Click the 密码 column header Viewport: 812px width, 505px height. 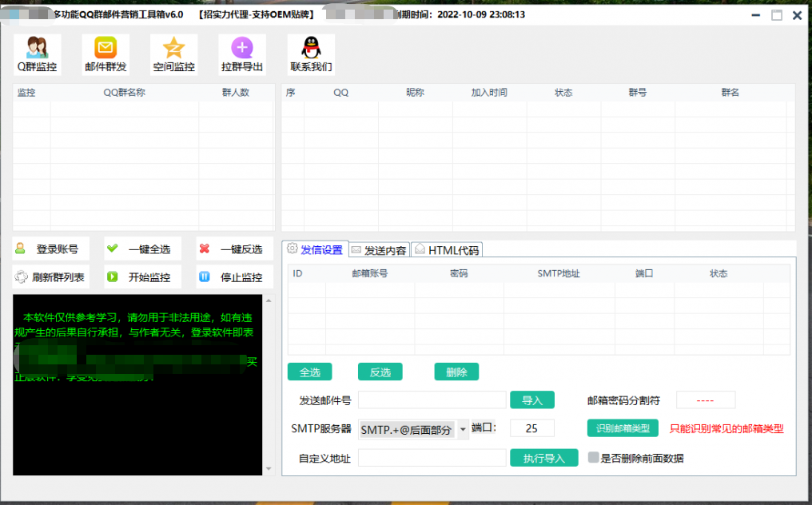coord(459,273)
